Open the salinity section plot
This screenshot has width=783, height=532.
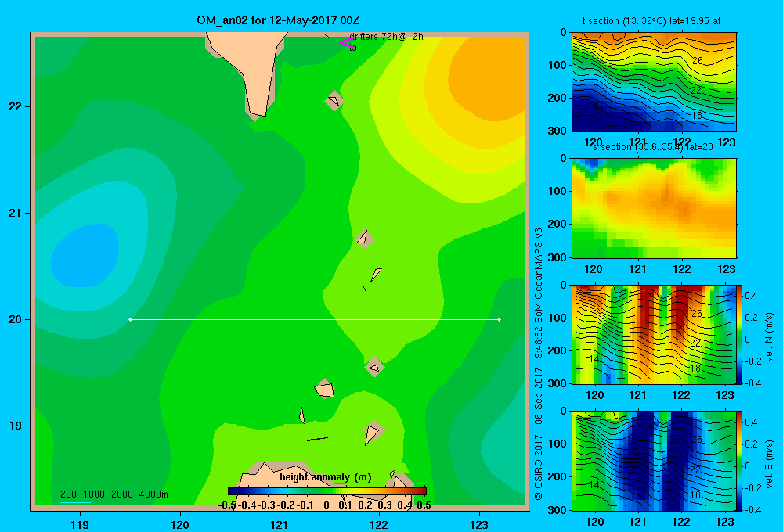(x=654, y=208)
